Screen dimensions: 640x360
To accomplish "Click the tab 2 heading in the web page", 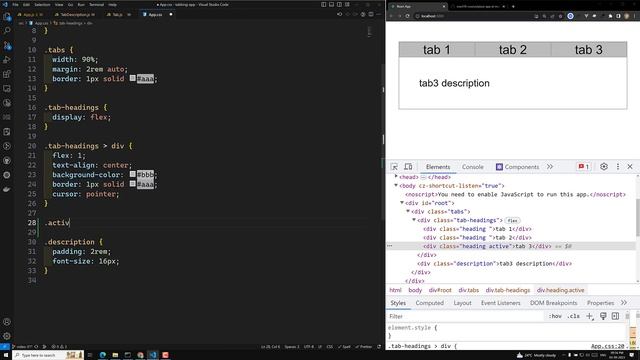I will click(513, 50).
